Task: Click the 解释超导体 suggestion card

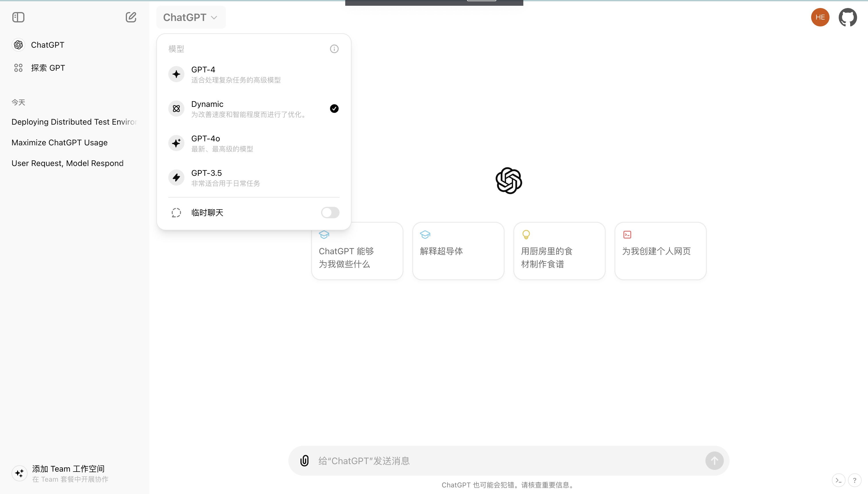Action: pyautogui.click(x=458, y=251)
